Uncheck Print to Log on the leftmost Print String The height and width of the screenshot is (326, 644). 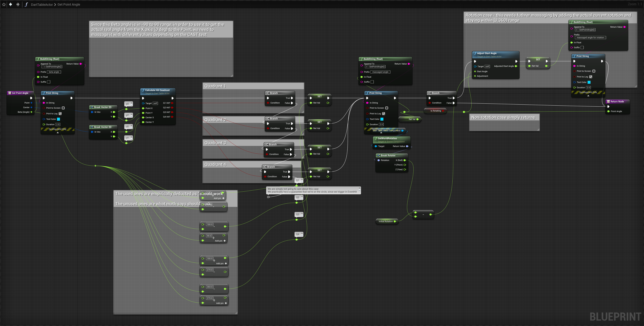pos(60,114)
